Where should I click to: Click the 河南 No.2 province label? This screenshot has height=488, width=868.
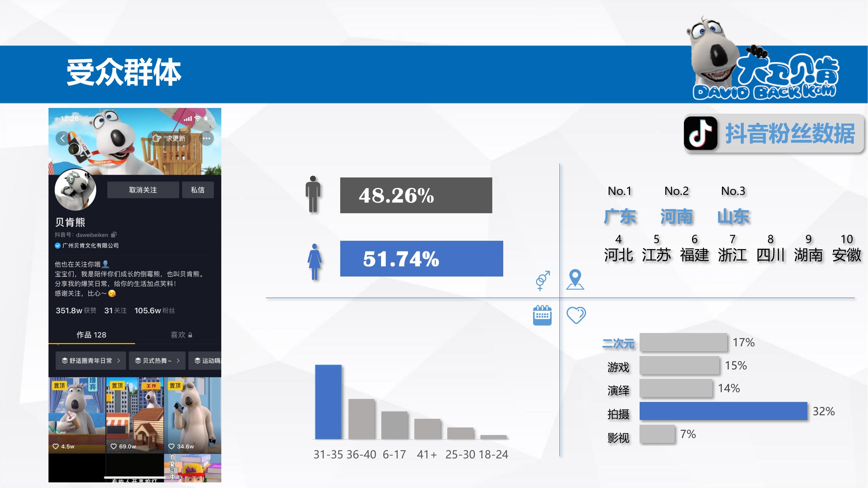[x=676, y=216]
